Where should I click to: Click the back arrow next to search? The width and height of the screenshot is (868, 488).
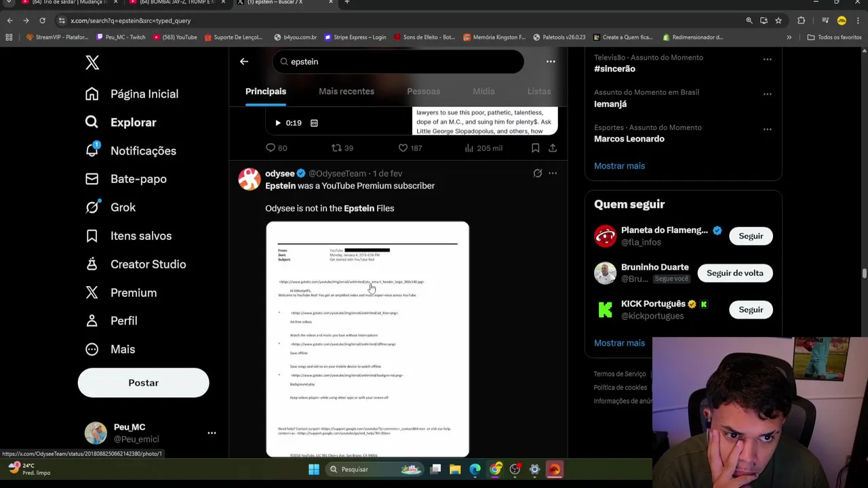coord(244,62)
